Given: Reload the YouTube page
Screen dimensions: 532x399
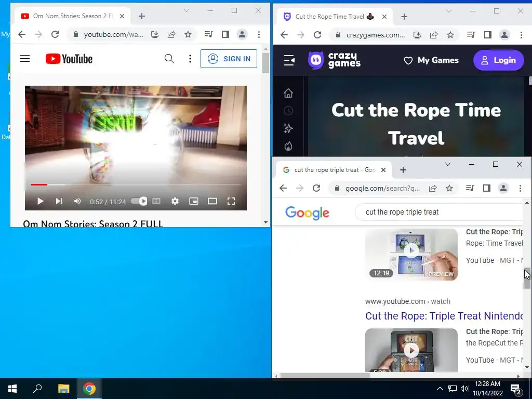Looking at the screenshot, I should coord(55,34).
